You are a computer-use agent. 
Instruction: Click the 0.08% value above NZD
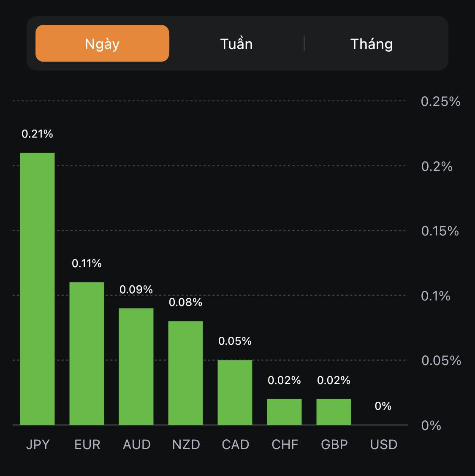[x=185, y=302]
